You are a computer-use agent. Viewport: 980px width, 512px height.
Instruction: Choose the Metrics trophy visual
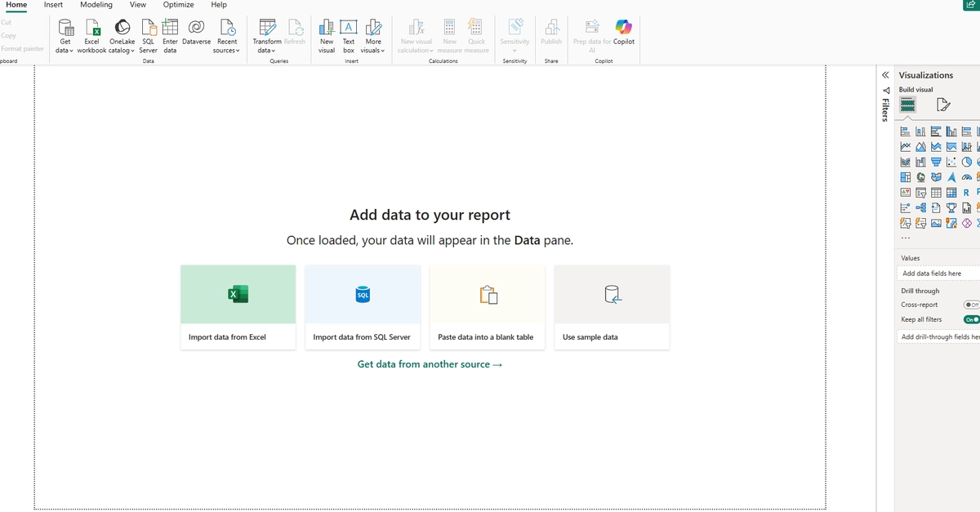coord(951,207)
